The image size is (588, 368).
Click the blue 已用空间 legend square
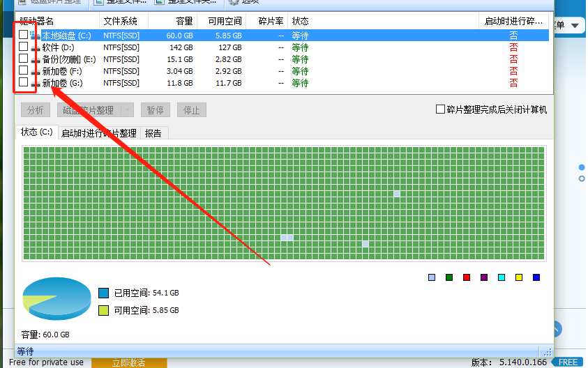tap(103, 293)
